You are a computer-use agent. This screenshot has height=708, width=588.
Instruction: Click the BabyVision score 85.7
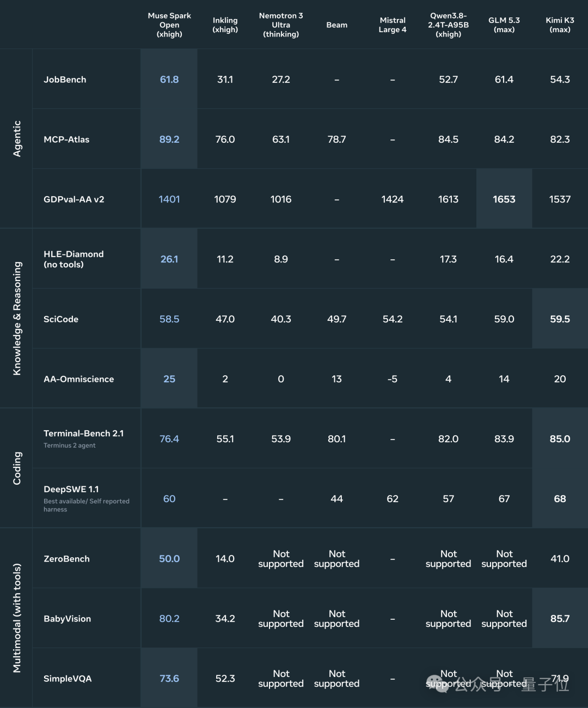click(560, 619)
